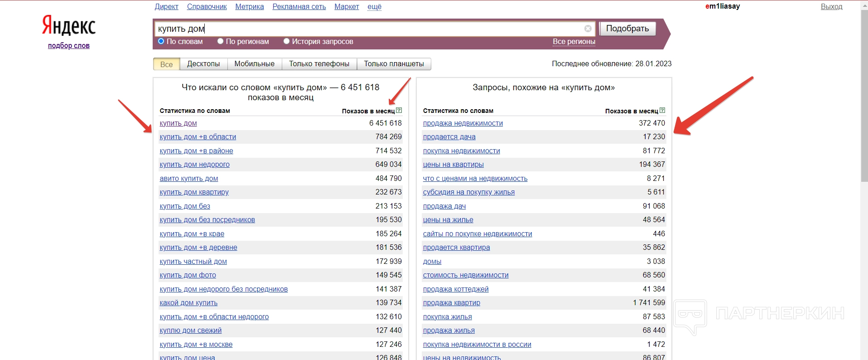The height and width of the screenshot is (360, 868).
Task: Select the 'История запросов' radio button
Action: (x=286, y=41)
